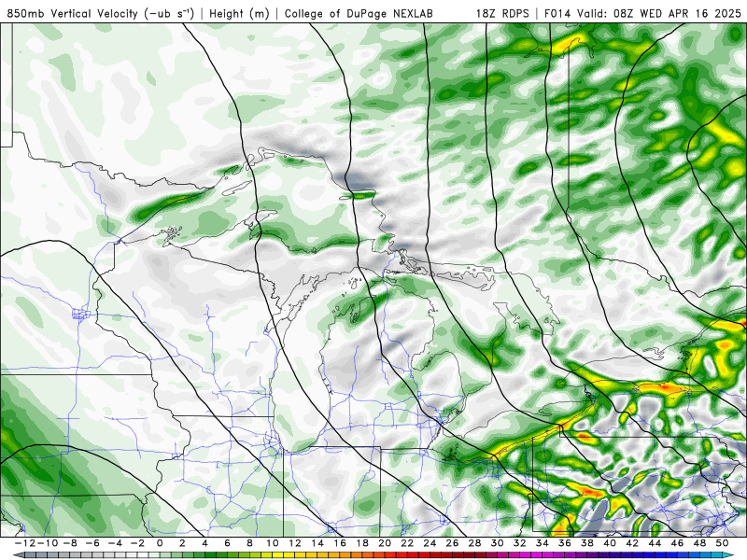Click the '18' color scale label

362,543
